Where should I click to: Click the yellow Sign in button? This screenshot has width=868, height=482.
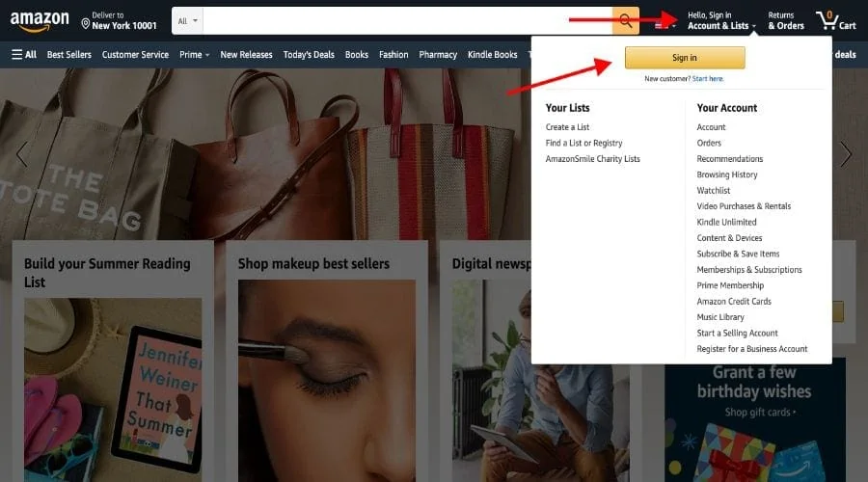[x=685, y=58]
